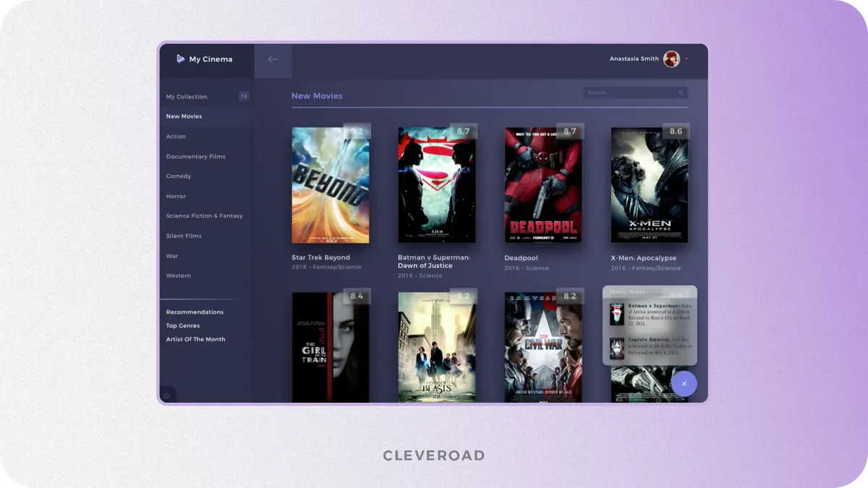Open Silent Films category
This screenshot has width=868, height=488.
click(x=184, y=236)
